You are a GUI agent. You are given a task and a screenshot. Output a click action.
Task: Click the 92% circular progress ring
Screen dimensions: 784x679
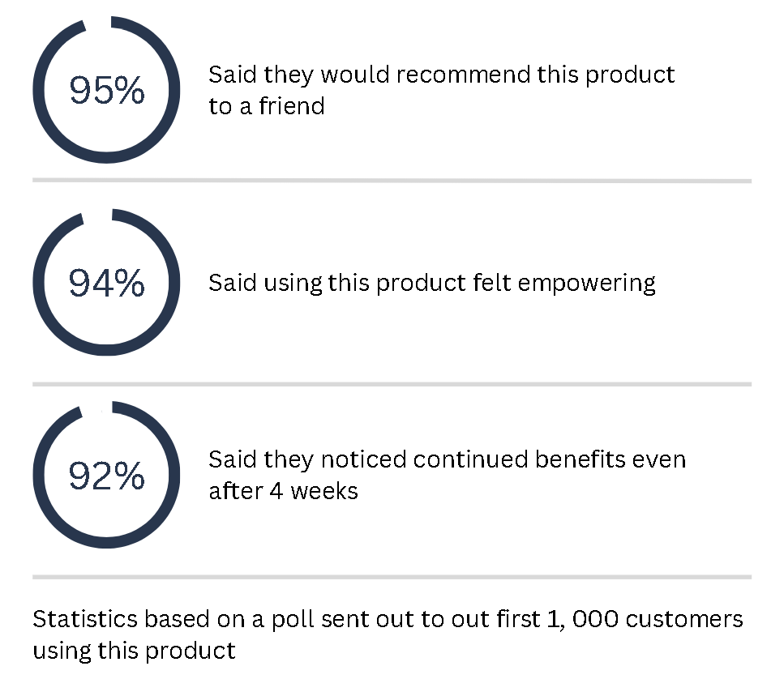point(106,475)
